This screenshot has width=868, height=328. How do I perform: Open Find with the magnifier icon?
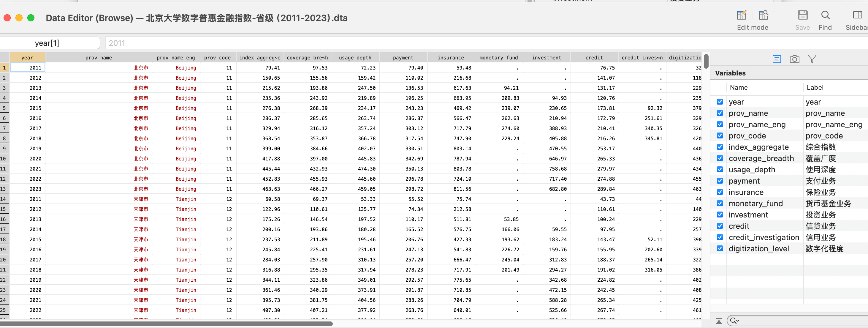(x=825, y=15)
